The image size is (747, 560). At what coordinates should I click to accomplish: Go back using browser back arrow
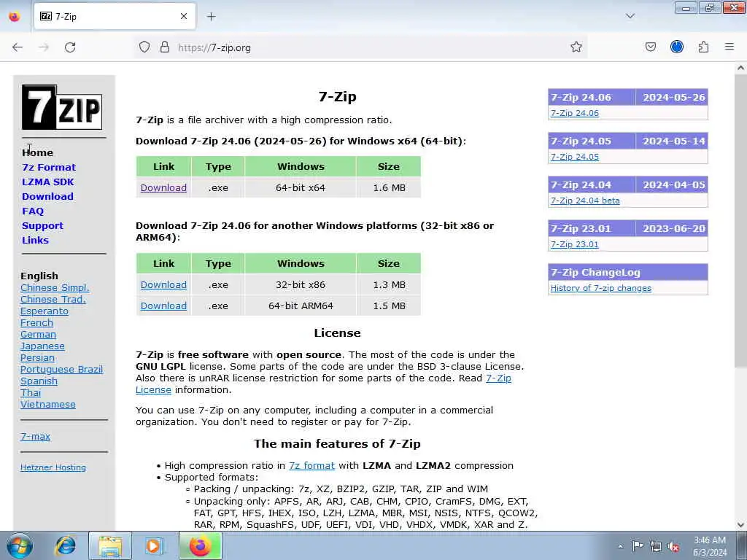[x=18, y=47]
